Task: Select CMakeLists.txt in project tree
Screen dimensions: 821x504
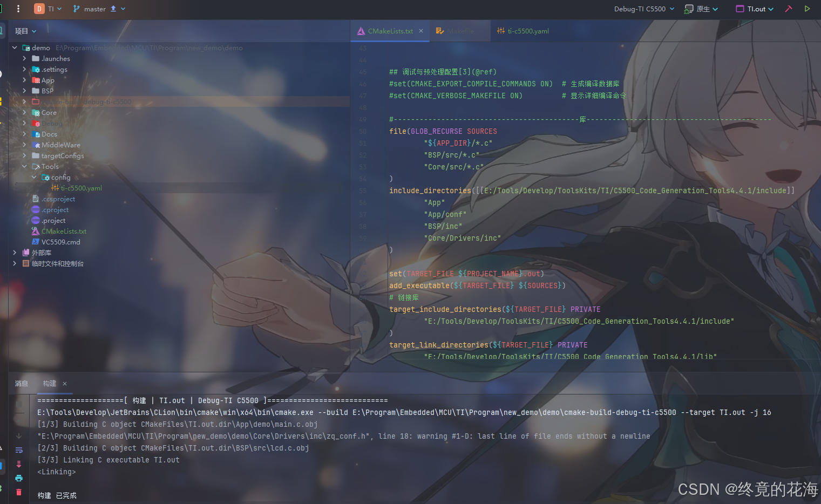Action: pyautogui.click(x=64, y=231)
